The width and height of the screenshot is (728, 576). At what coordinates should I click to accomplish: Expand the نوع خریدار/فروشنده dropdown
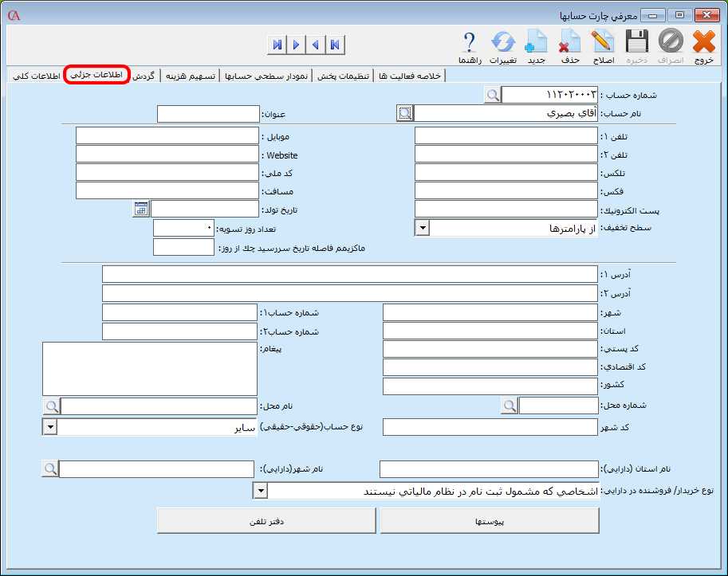[259, 490]
